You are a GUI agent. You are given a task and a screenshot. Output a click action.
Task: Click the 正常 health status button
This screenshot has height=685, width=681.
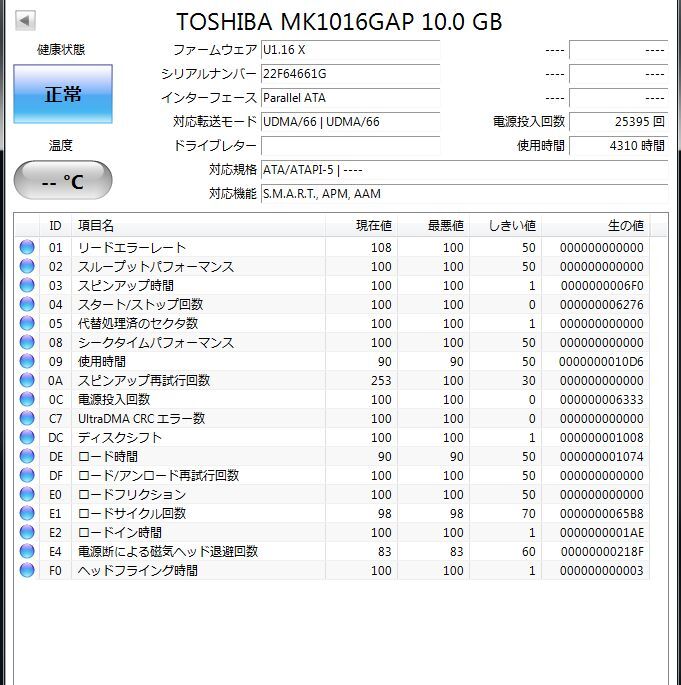coord(63,94)
